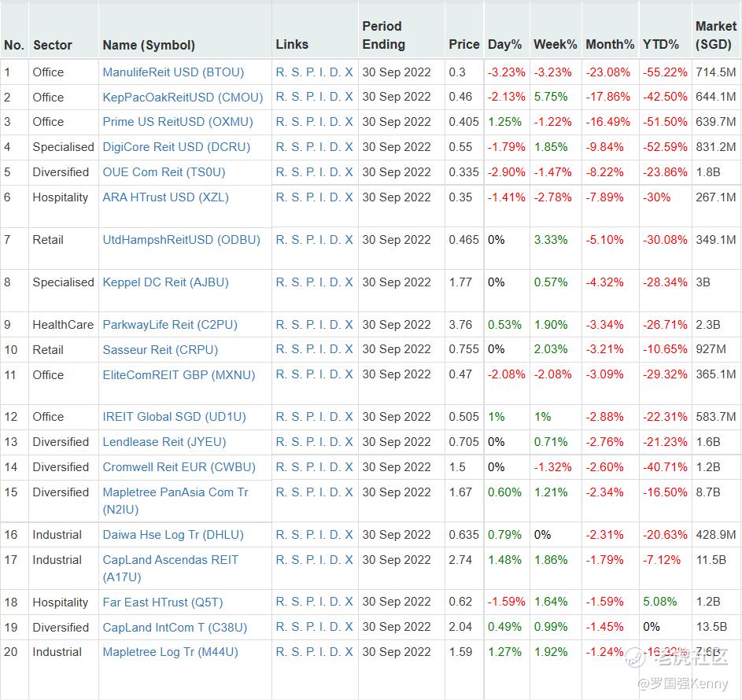742x700 pixels.
Task: Click the R link for ManulifeReit row
Action: click(x=281, y=72)
